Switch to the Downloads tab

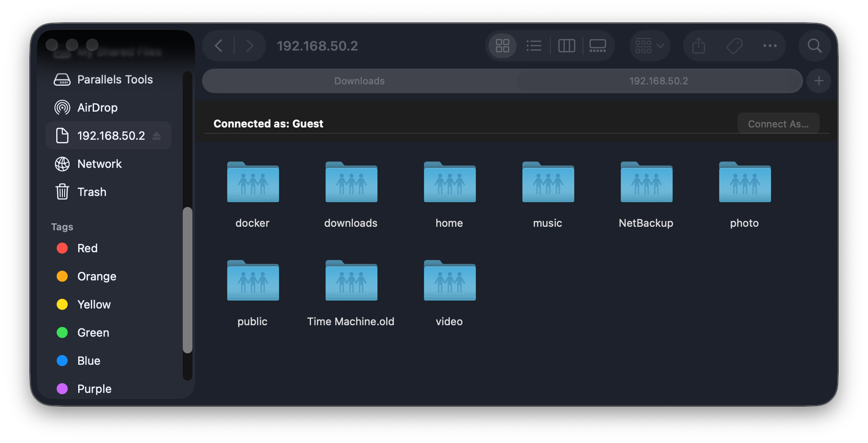(359, 81)
